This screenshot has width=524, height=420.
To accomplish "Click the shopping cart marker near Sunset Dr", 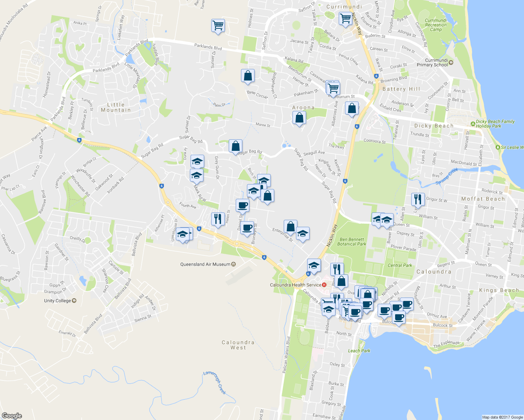I will (x=218, y=26).
